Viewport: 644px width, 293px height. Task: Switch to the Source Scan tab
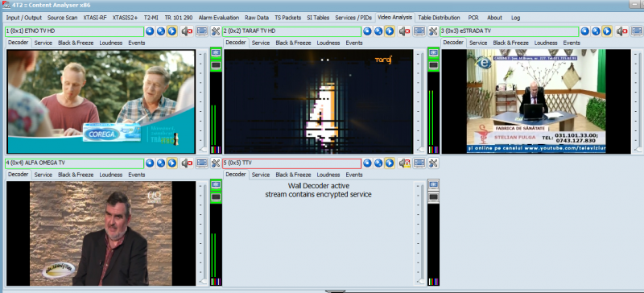[x=63, y=18]
